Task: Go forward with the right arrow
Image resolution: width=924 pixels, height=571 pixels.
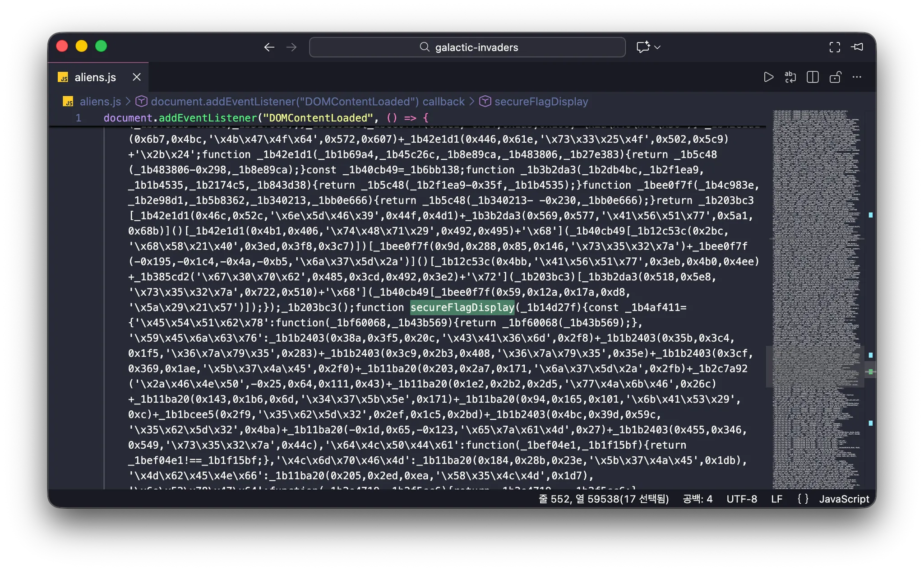Action: pyautogui.click(x=291, y=47)
